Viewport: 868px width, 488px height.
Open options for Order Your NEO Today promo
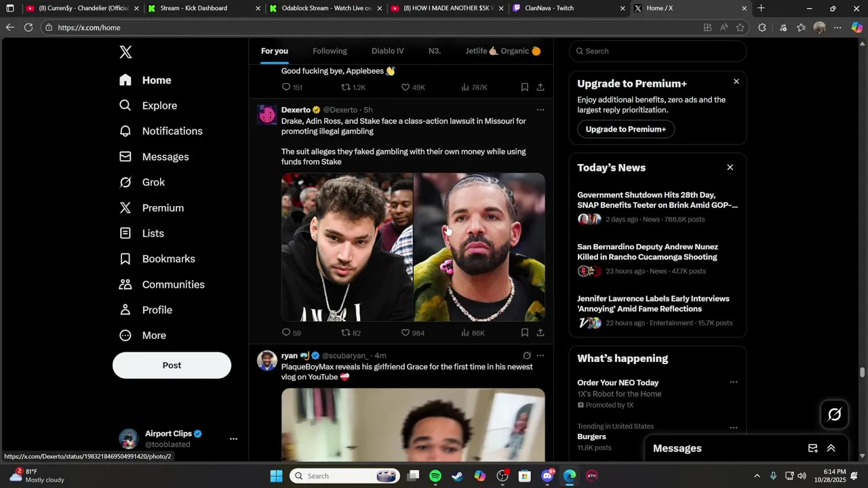[733, 382]
